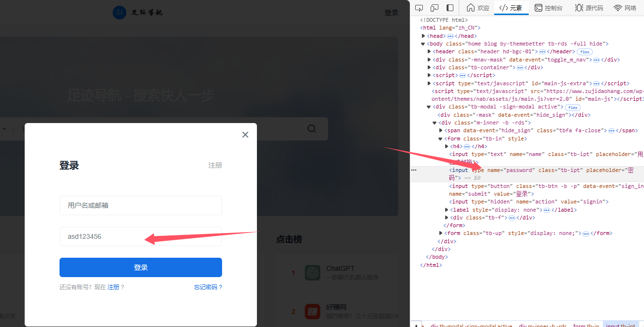Click ellipsis badge in -mnav-mask div row
Image resolution: width=644 pixels, height=327 pixels.
point(597,60)
